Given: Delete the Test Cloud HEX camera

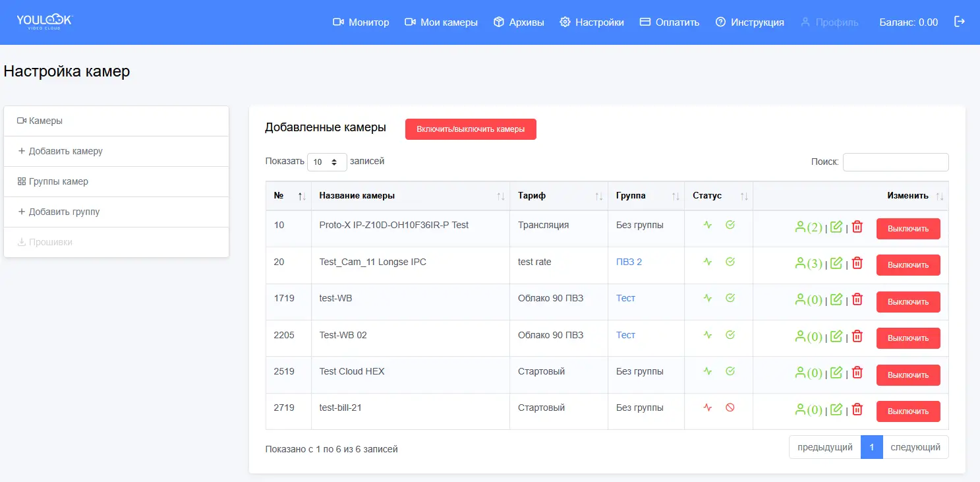Looking at the screenshot, I should coord(857,373).
